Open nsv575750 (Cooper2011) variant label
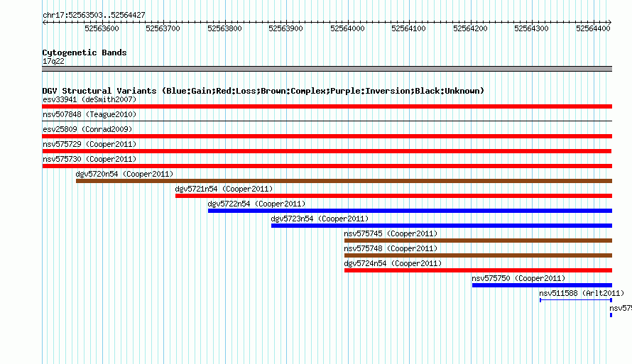The width and height of the screenshot is (632, 364). 519,278
